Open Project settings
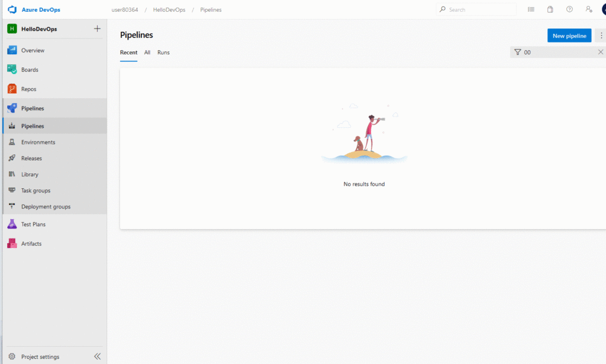The width and height of the screenshot is (606, 364). click(x=40, y=356)
